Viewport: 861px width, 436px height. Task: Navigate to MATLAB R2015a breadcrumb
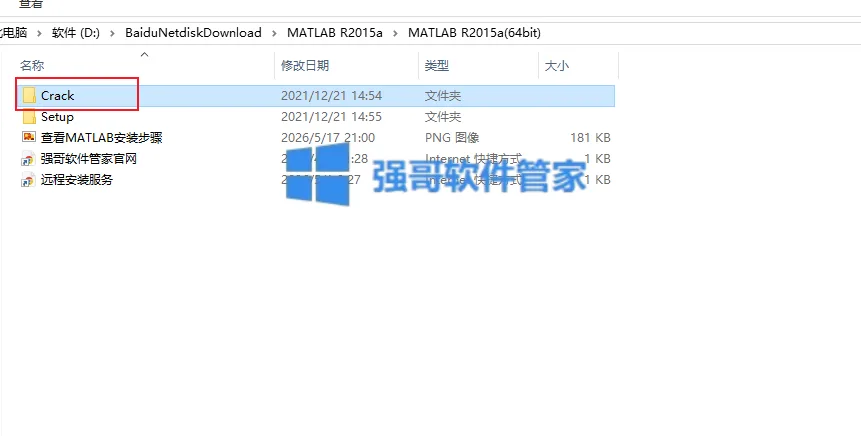(334, 33)
